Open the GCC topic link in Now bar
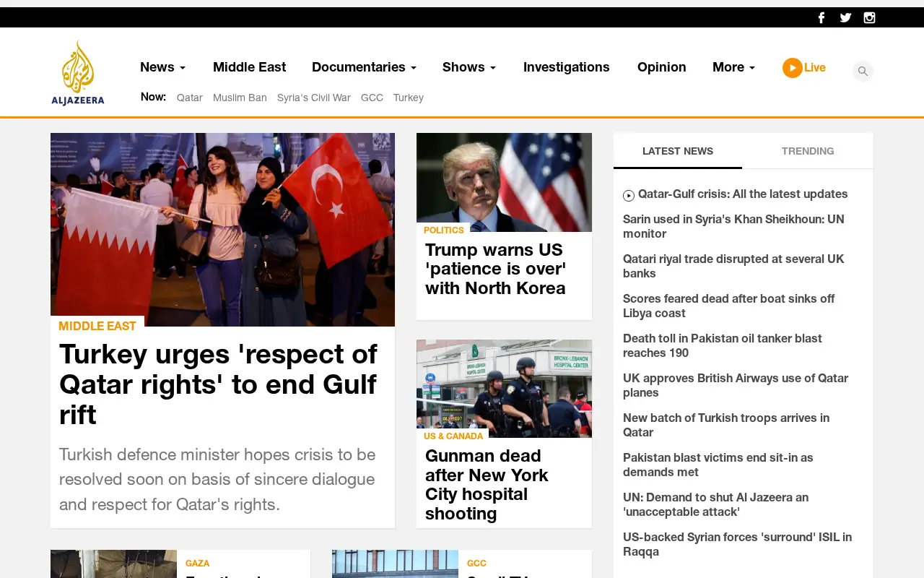This screenshot has height=578, width=924. (372, 98)
